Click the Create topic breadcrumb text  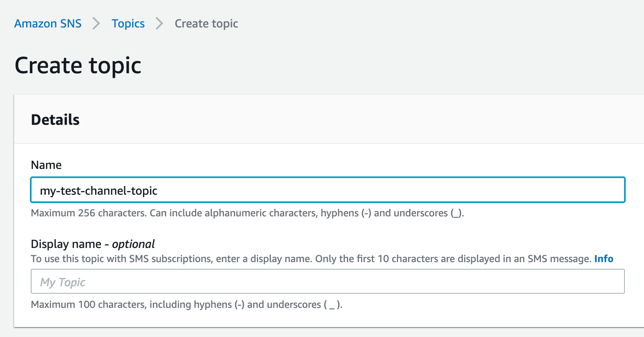click(206, 24)
